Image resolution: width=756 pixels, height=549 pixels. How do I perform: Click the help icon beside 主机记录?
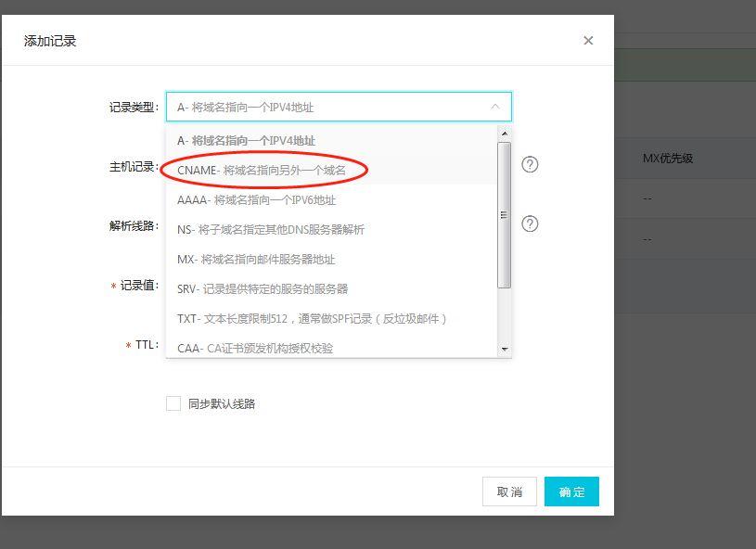[x=529, y=165]
